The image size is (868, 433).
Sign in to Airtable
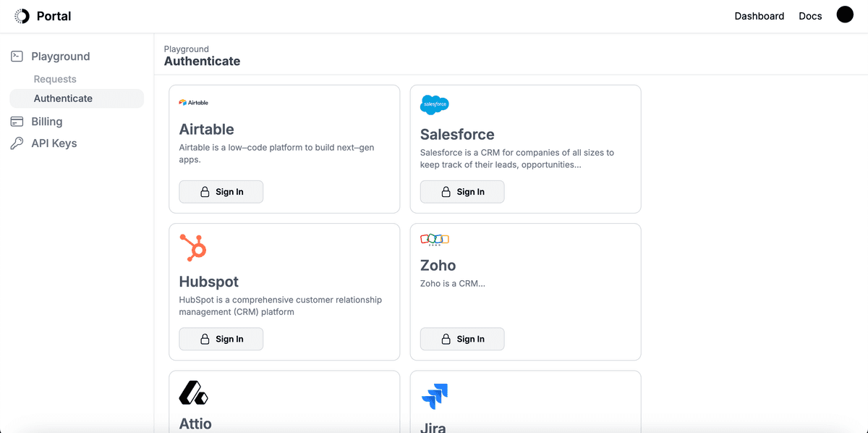pyautogui.click(x=221, y=192)
